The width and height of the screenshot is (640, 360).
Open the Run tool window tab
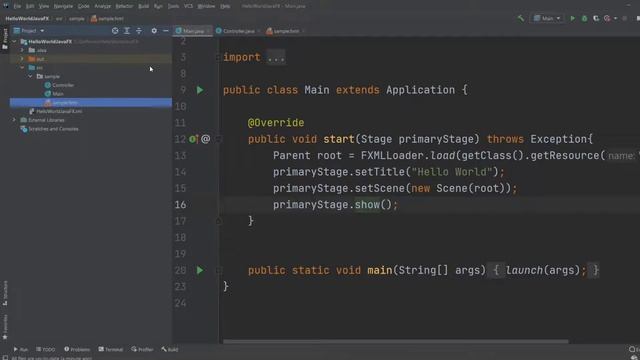pyautogui.click(x=20, y=349)
